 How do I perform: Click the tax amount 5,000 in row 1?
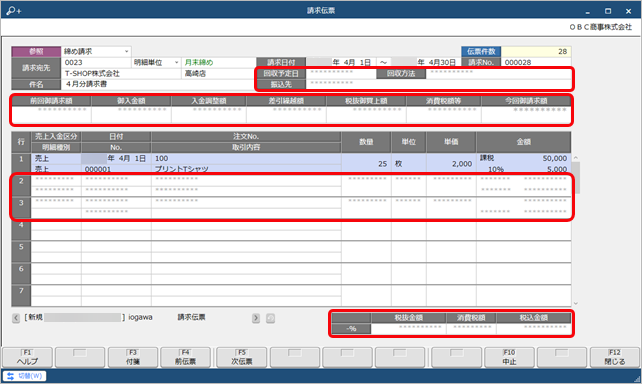557,169
